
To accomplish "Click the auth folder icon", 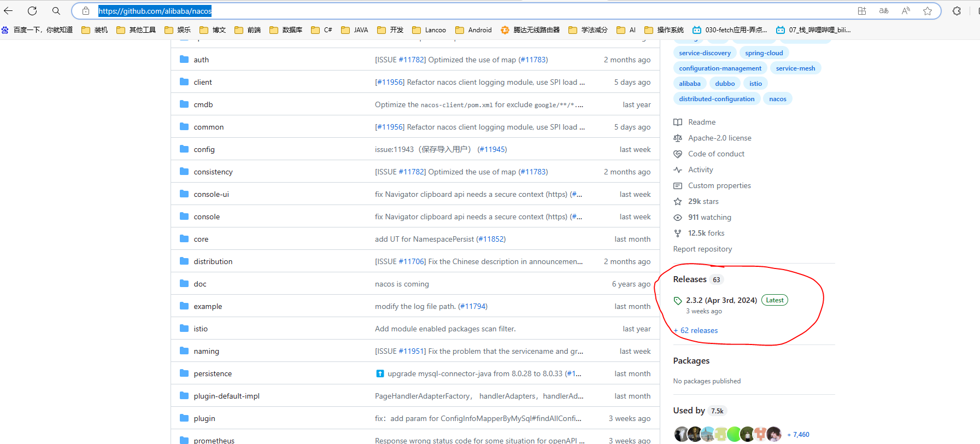I will point(184,59).
